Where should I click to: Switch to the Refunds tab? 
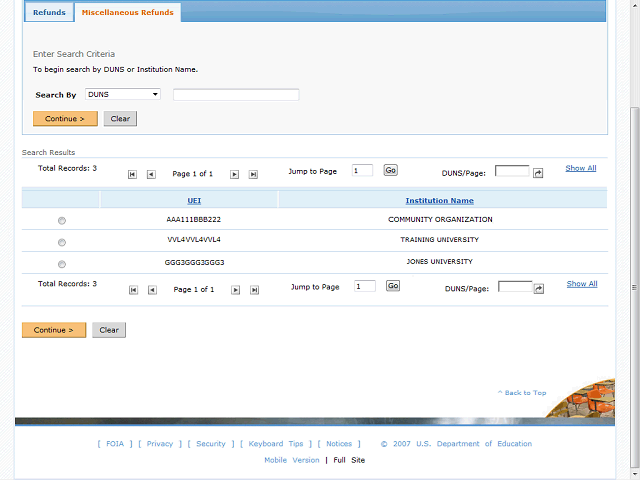(x=49, y=13)
